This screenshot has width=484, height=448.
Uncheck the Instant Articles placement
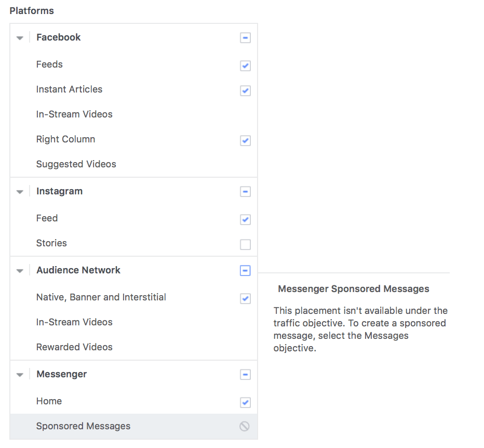coord(245,90)
